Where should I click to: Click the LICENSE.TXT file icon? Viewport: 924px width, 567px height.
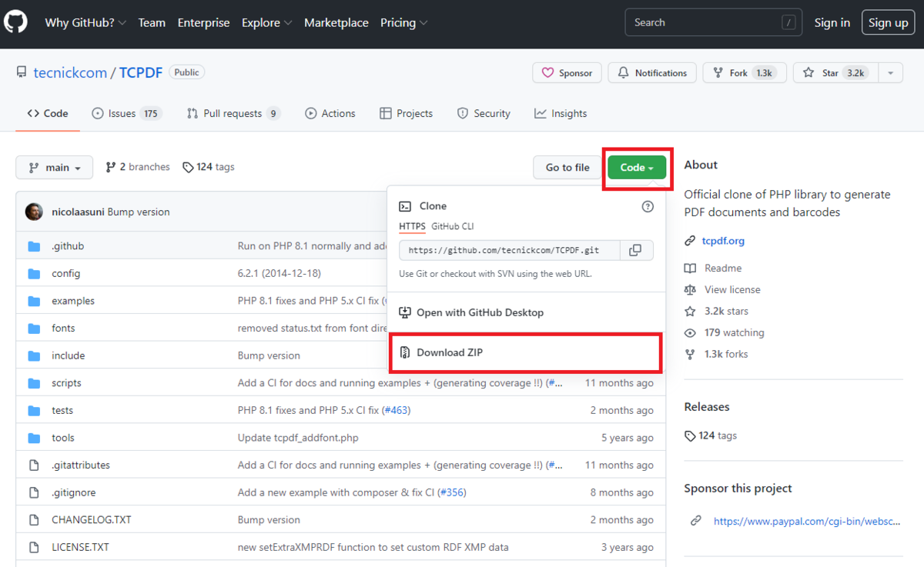[34, 548]
